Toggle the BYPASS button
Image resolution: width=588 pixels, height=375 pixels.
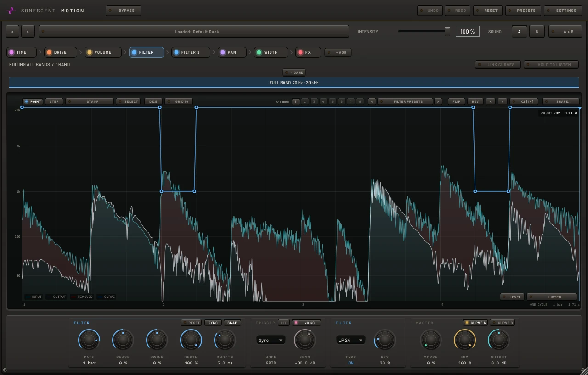click(x=123, y=10)
